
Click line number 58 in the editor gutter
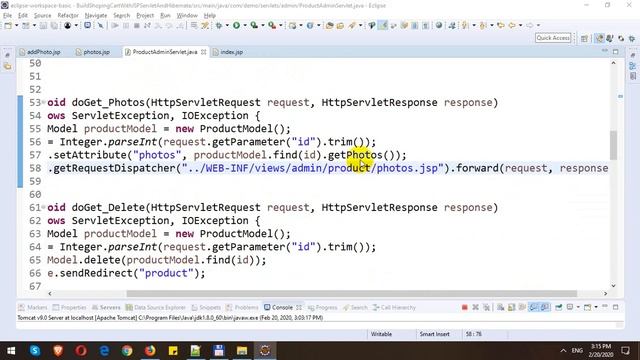coord(35,168)
